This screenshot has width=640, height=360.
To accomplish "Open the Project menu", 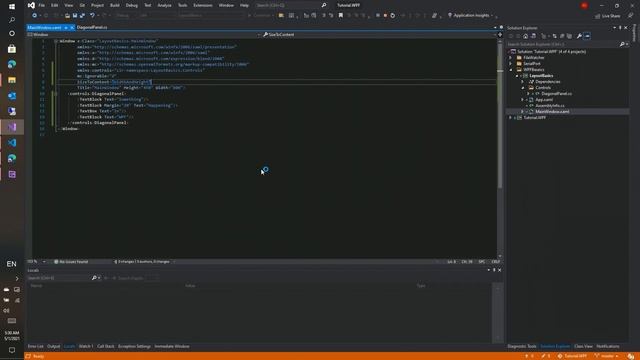I will 97,5.
